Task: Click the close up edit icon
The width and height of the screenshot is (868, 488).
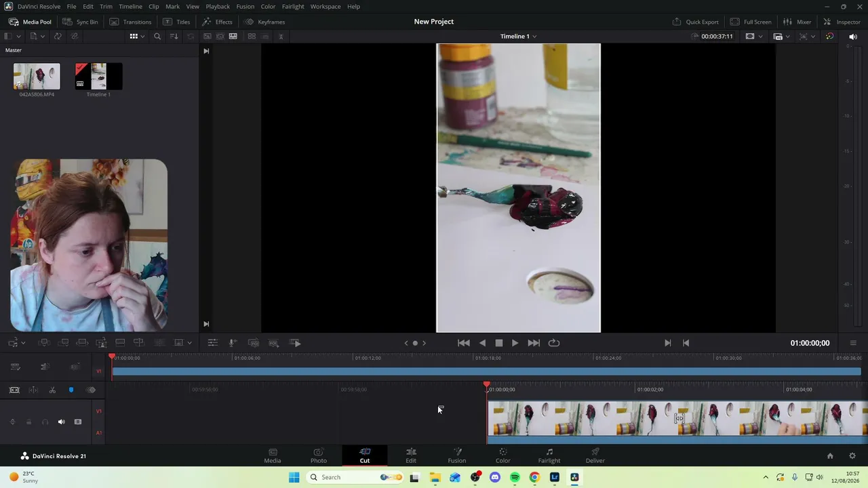Action: 102,343
